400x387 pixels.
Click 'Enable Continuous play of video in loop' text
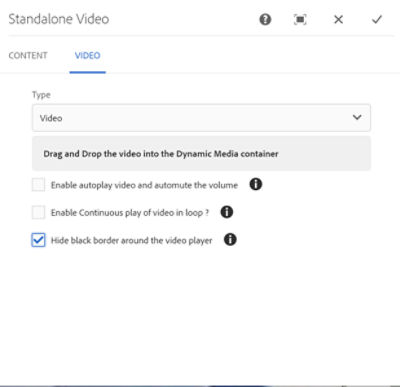click(x=130, y=213)
